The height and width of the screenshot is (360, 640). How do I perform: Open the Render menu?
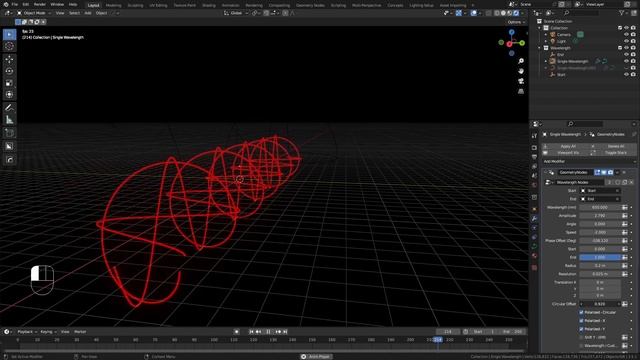[x=40, y=4]
